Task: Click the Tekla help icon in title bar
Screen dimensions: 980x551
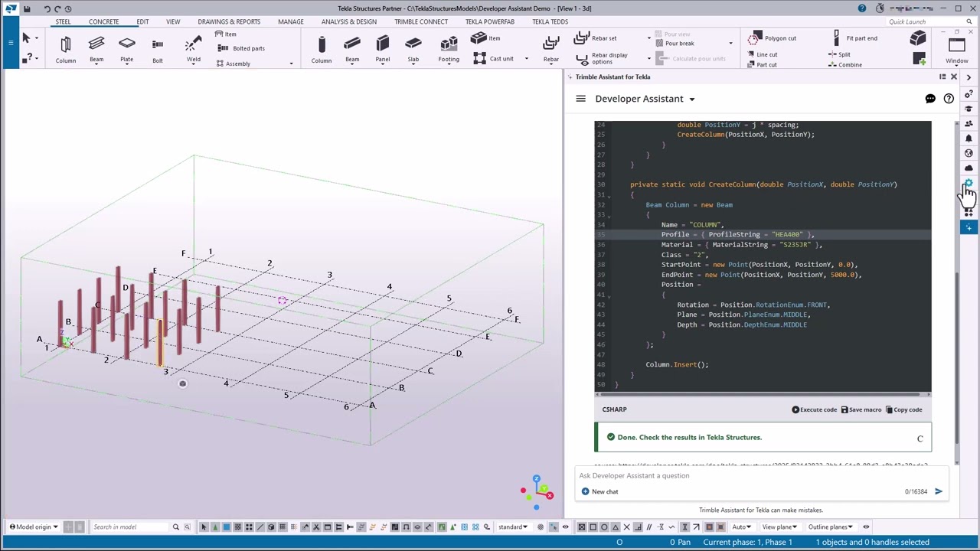Action: 862,8
